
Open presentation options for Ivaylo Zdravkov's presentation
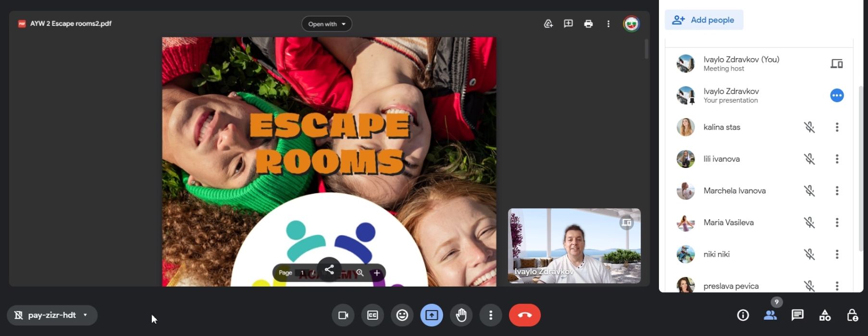[837, 96]
